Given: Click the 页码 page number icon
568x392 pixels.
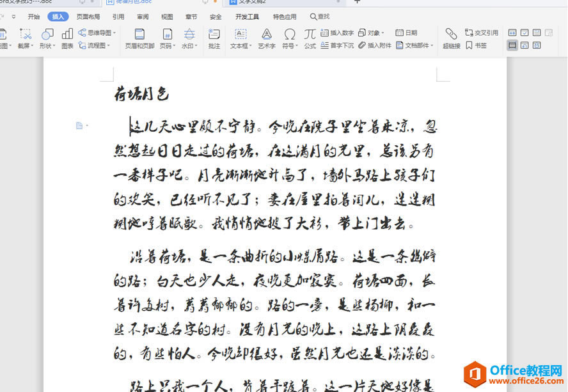Looking at the screenshot, I should point(167,34).
